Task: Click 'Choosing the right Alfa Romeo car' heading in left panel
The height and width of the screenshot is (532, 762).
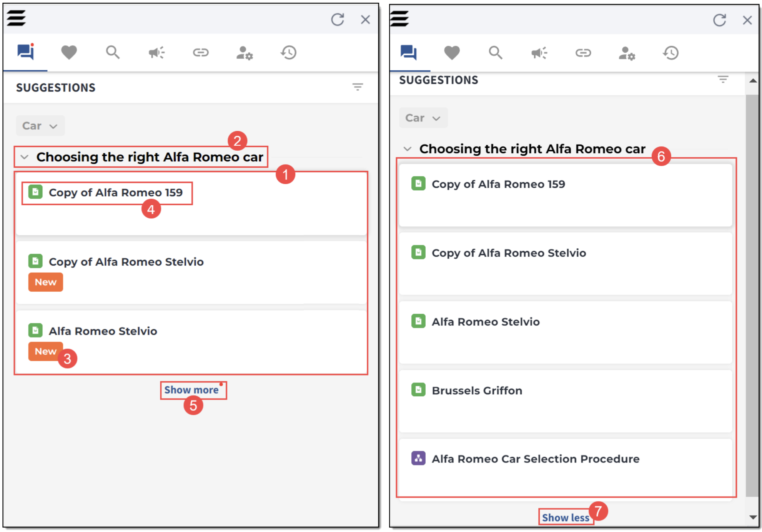Action: pos(150,157)
